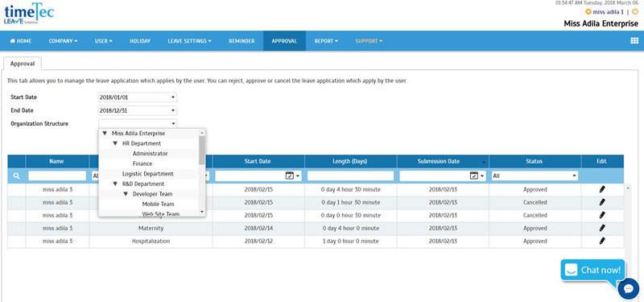Viewport: 644px width, 302px height.
Task: Sort by the Status column header
Action: (535, 162)
